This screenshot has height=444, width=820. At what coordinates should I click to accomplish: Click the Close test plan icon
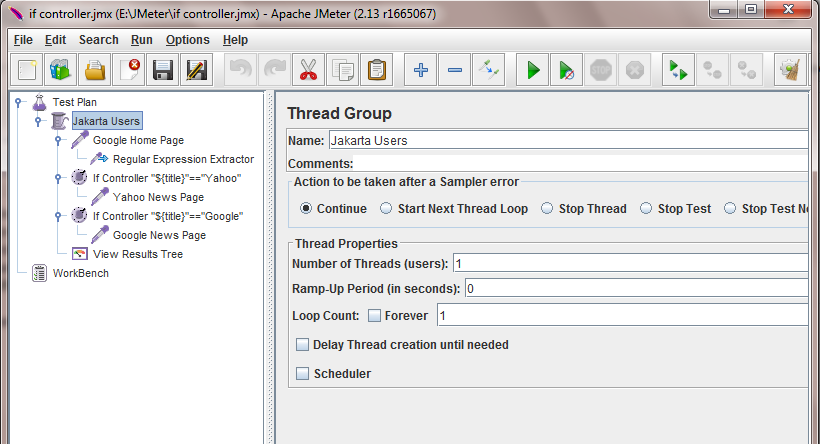(x=129, y=70)
